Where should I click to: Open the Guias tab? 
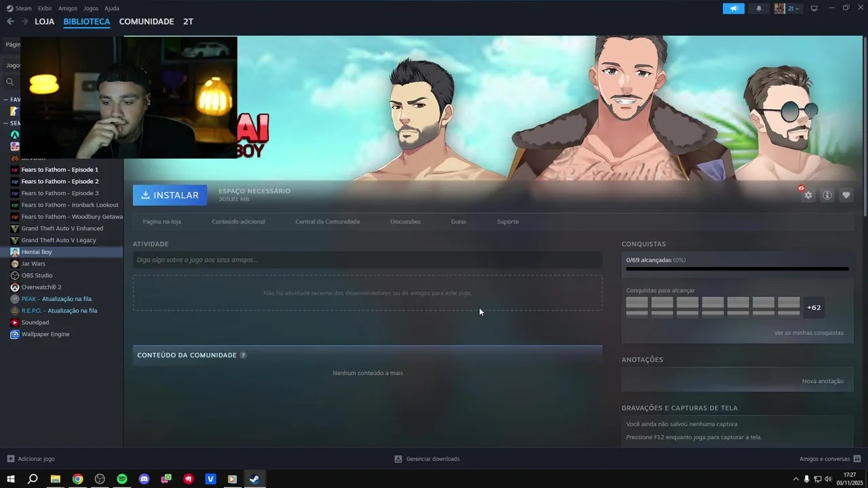coord(458,222)
